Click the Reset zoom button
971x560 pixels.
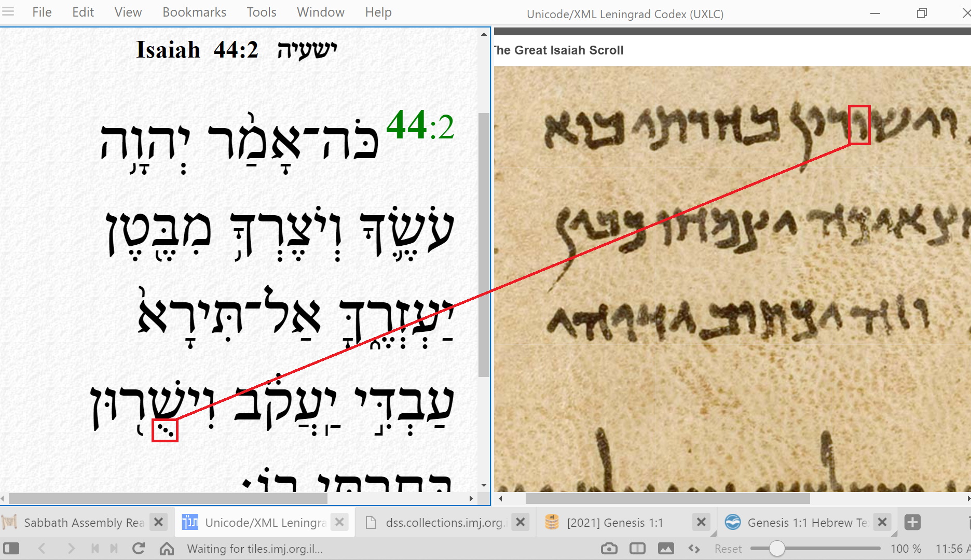click(728, 549)
